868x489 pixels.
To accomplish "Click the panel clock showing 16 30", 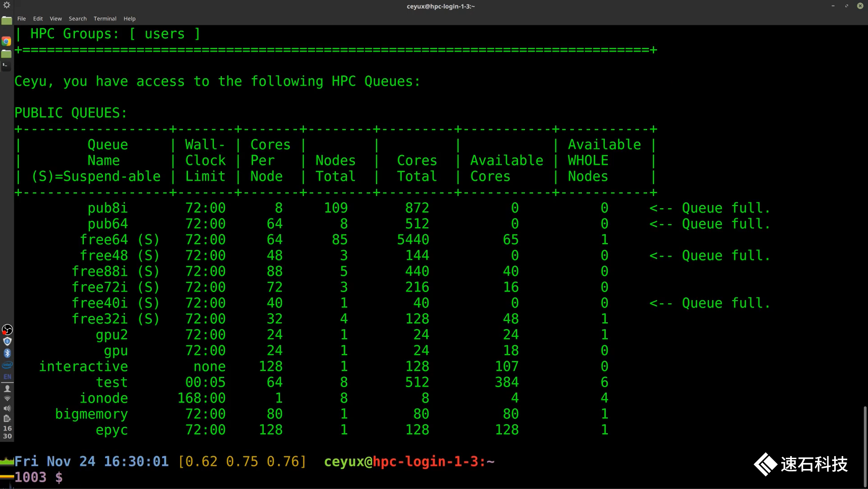I will (7, 432).
